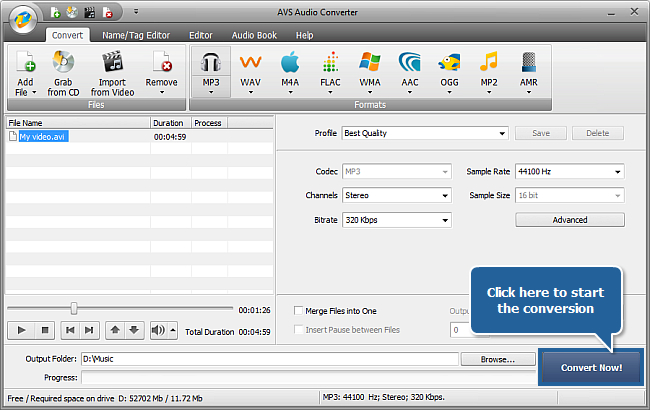Switch to the Convert tab
Screen dimensions: 650x410
coord(67,35)
